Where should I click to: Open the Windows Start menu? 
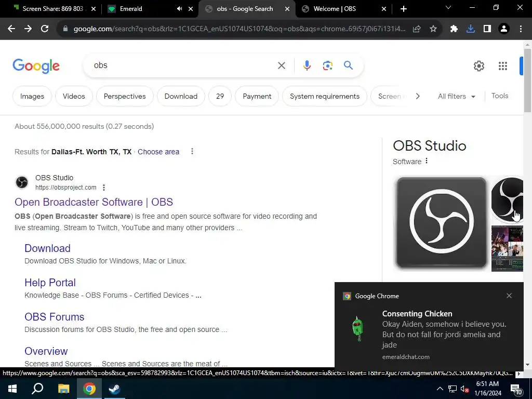[12, 389]
